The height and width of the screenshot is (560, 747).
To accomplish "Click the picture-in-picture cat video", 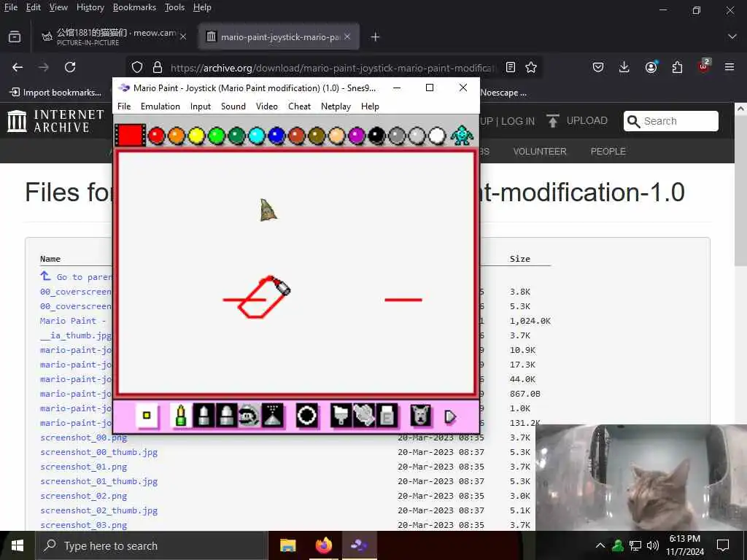I will (641, 477).
